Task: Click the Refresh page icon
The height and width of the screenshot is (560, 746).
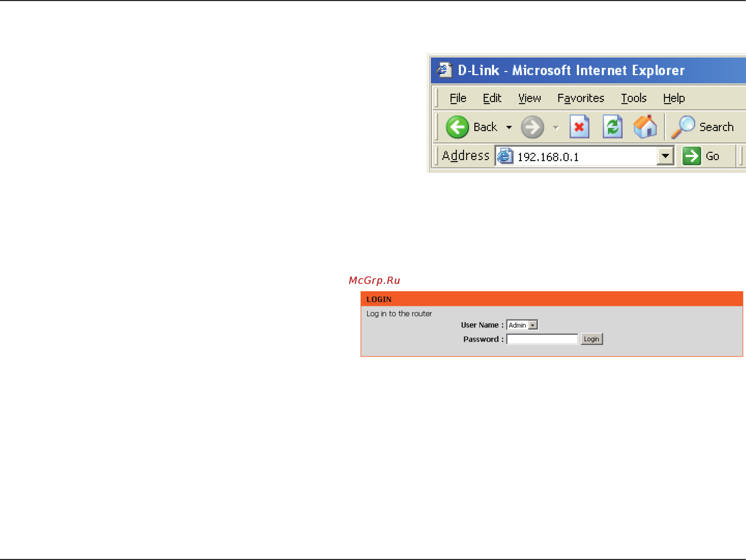Action: pyautogui.click(x=612, y=126)
